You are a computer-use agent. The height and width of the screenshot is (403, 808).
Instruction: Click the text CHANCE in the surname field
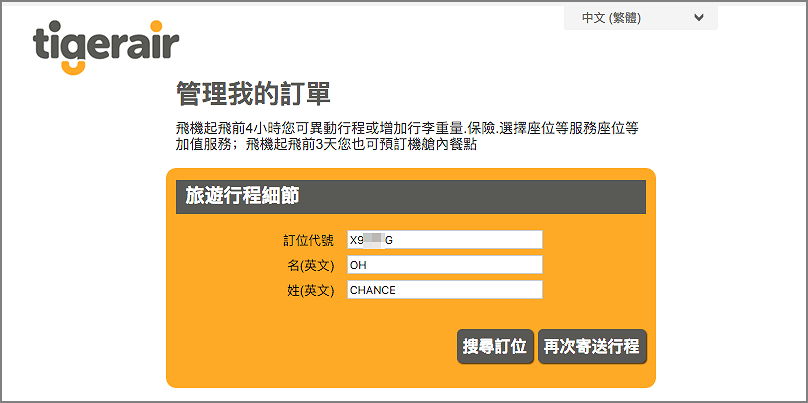click(372, 290)
